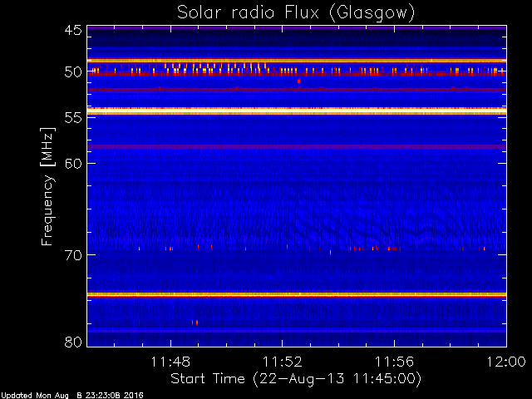Click the 'Frequency [MHz]' axis label

click(47, 186)
